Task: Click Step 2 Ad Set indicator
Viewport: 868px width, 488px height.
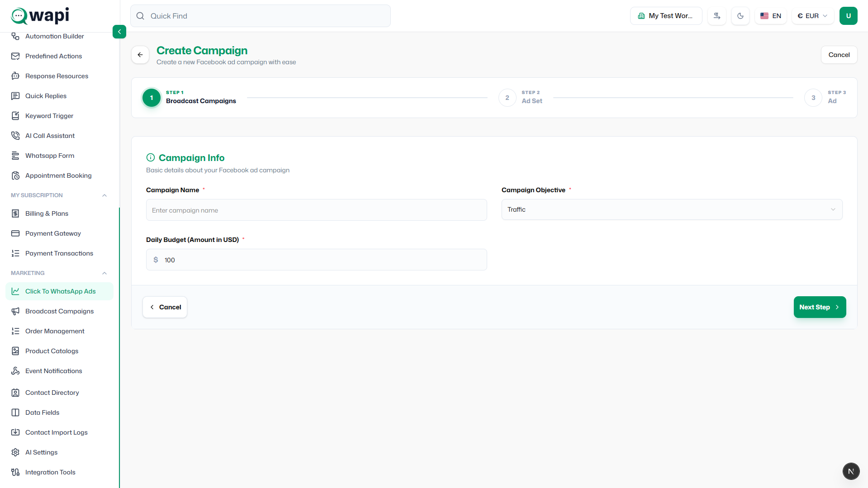Action: coord(521,98)
